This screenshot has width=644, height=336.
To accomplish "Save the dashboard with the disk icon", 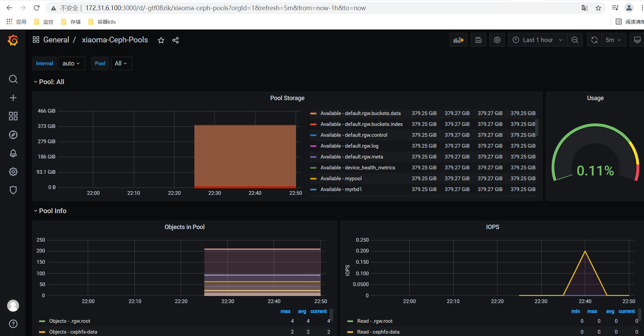I will point(478,40).
